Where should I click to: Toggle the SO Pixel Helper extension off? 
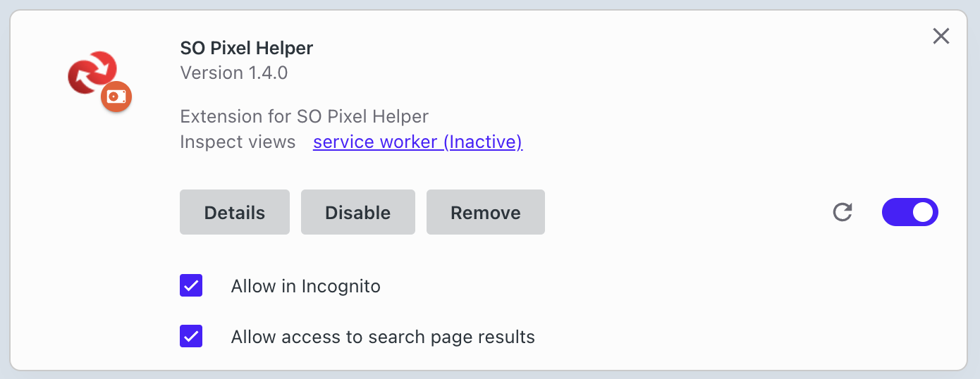coord(909,212)
